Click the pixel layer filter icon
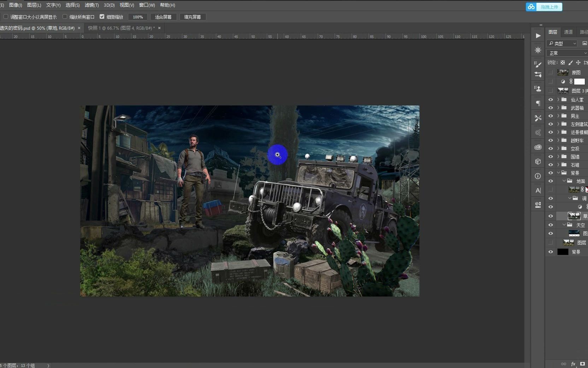Screen dimensions: 588x368 coord(584,43)
